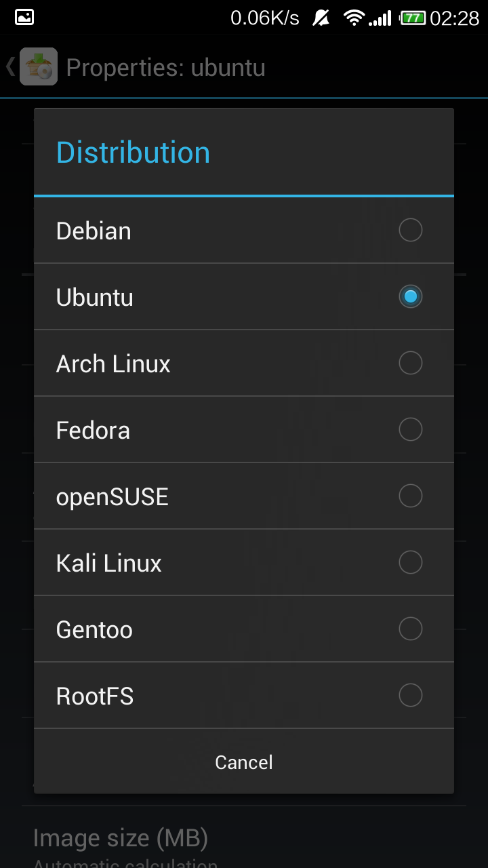Viewport: 488px width, 868px height.
Task: Tap the Properties: ubuntu title
Action: click(x=166, y=68)
